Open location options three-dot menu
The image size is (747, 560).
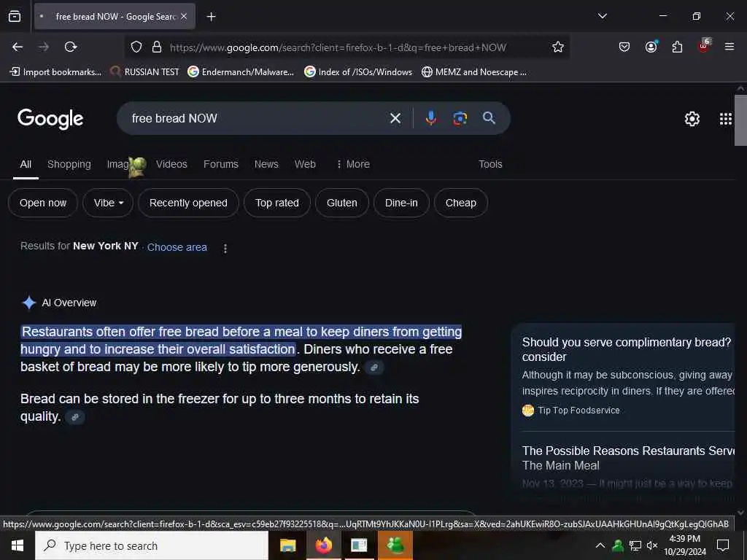click(x=225, y=248)
